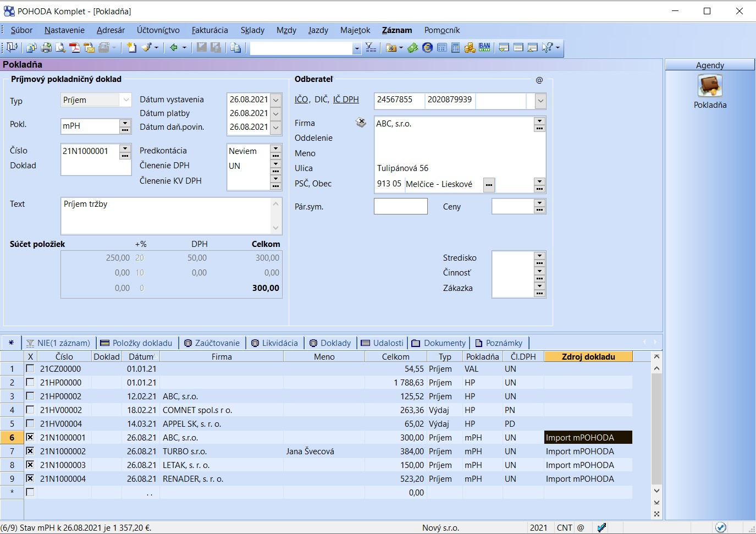Click the gold coins icon in toolbar
756x534 pixels.
tap(470, 48)
